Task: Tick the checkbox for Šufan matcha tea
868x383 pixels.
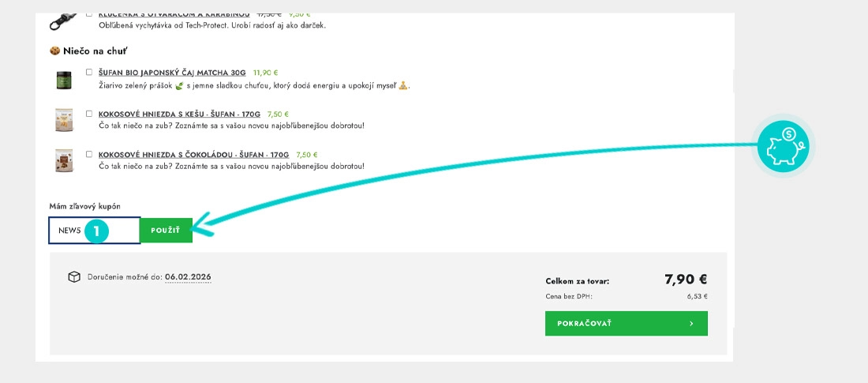Action: click(89, 72)
